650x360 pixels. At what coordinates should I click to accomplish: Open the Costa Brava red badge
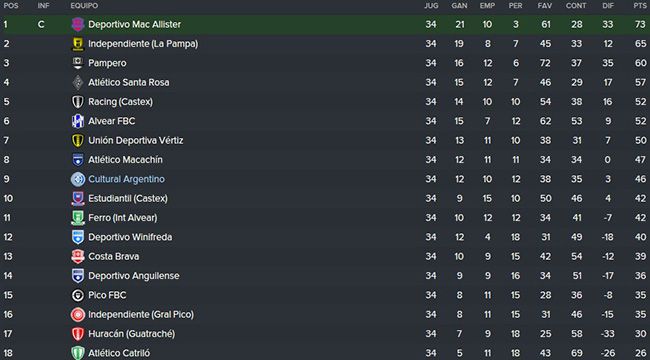point(78,257)
